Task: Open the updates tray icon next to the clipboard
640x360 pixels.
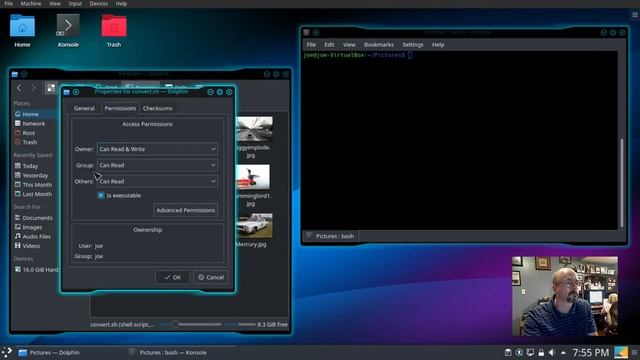Action: 519,353
